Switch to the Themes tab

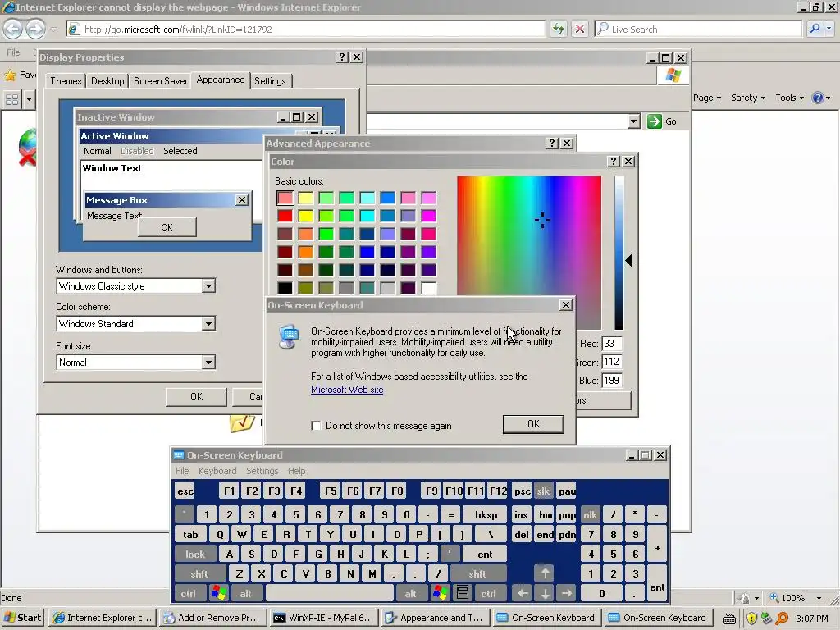point(66,81)
